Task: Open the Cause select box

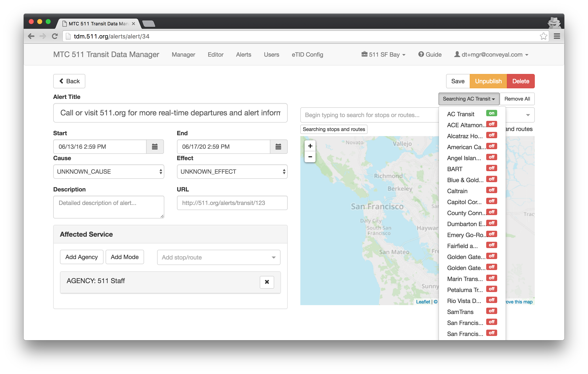Action: [109, 172]
